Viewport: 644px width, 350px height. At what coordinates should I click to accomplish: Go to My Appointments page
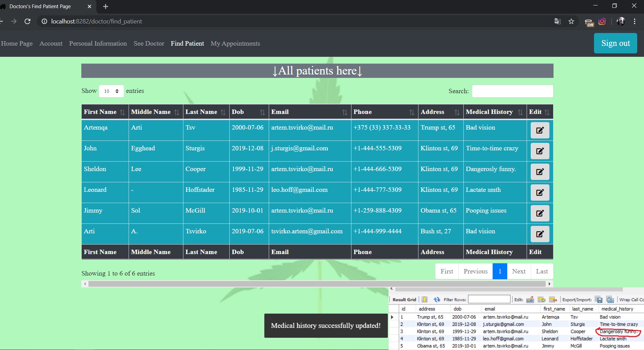click(x=235, y=44)
